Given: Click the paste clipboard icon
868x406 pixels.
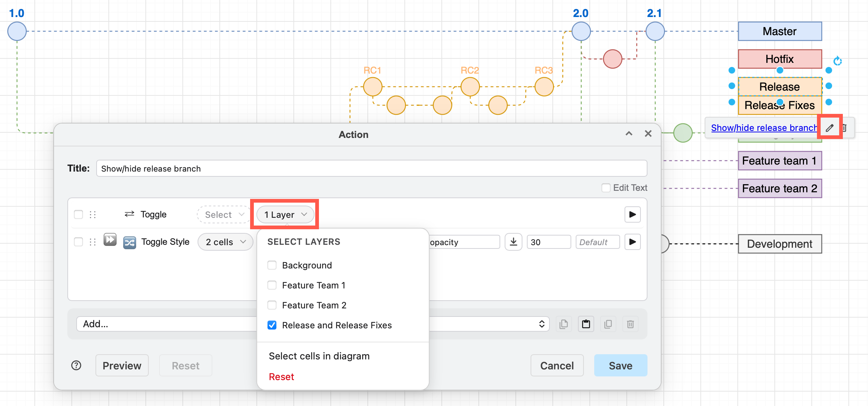Looking at the screenshot, I should point(586,324).
